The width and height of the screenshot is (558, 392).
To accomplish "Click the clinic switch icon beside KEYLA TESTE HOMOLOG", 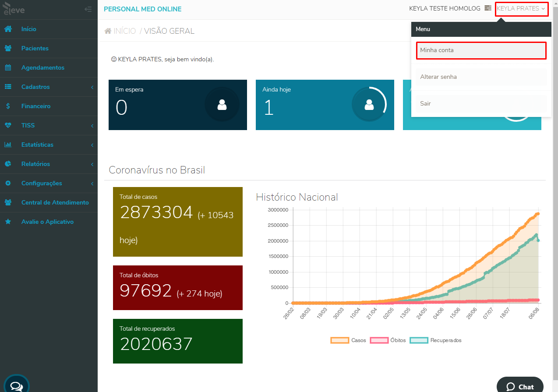I will (x=488, y=8).
